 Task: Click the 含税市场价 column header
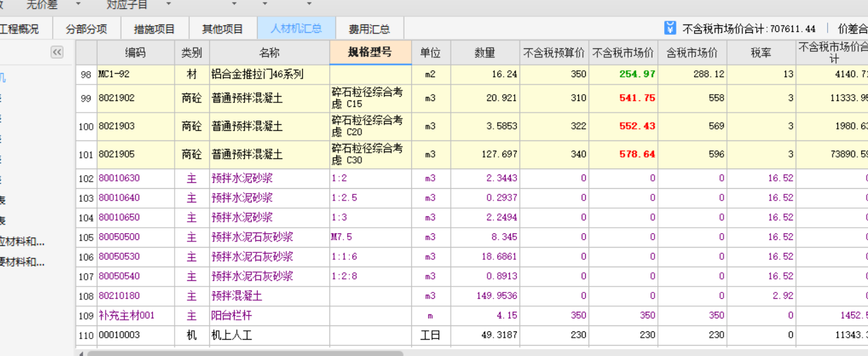click(692, 53)
